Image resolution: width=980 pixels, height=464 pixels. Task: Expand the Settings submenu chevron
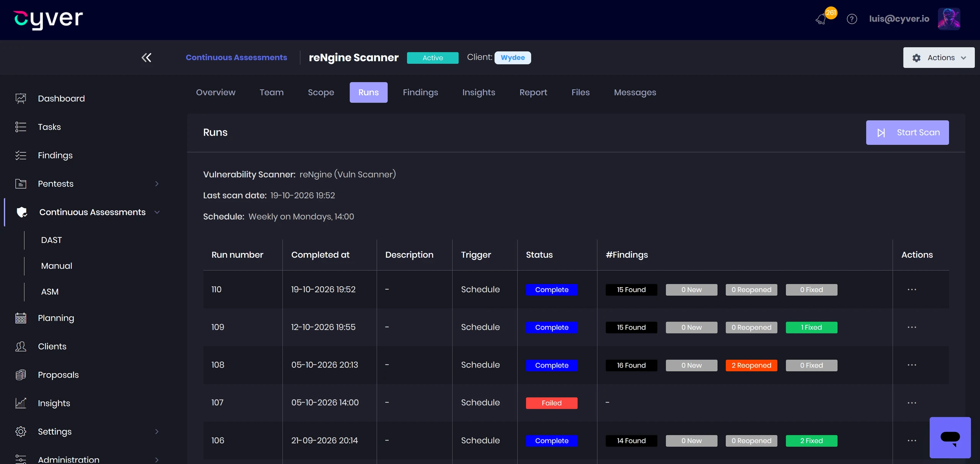click(x=157, y=431)
